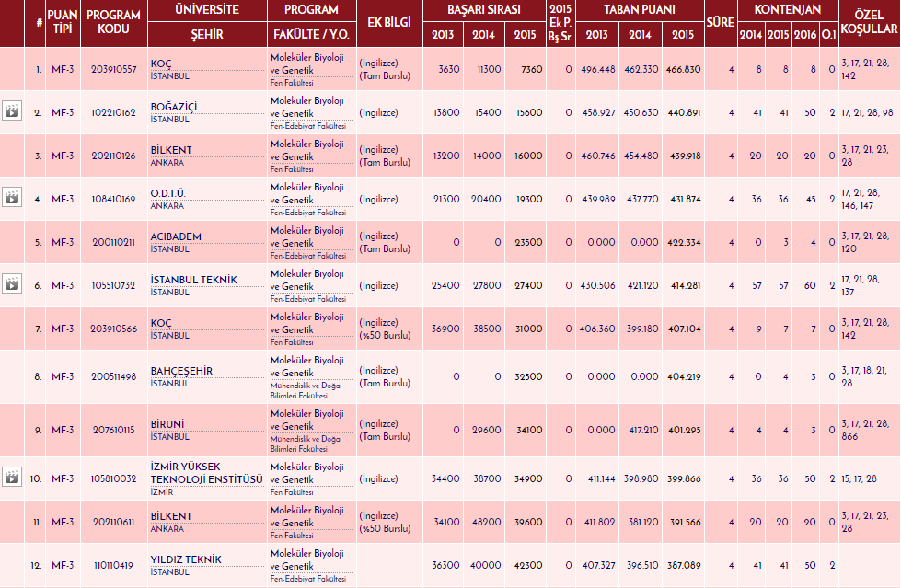Click program code 202110126

tap(114, 156)
